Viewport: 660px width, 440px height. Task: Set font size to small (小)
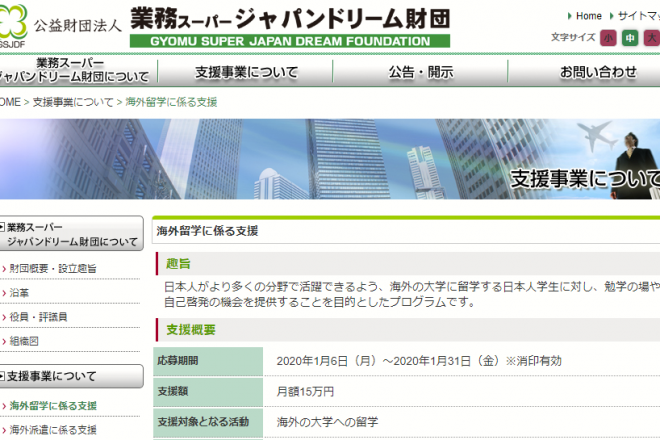pyautogui.click(x=608, y=37)
